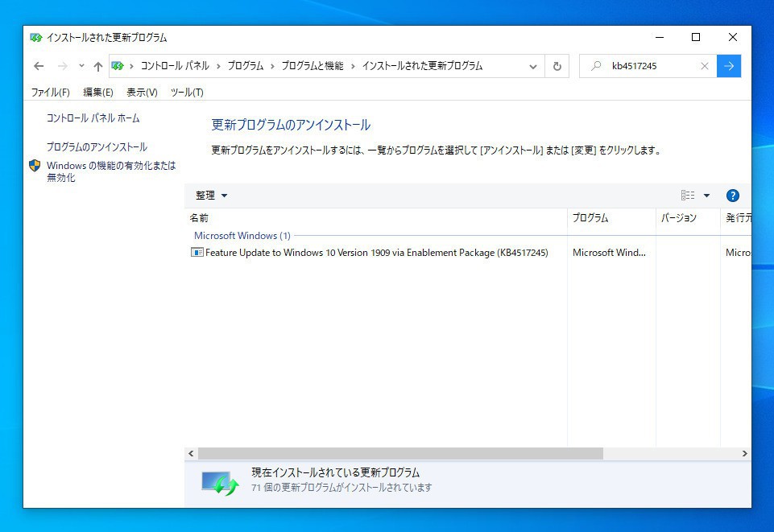This screenshot has height=532, width=774.
Task: Click コントロール パネル in the breadcrumb
Action: point(175,65)
